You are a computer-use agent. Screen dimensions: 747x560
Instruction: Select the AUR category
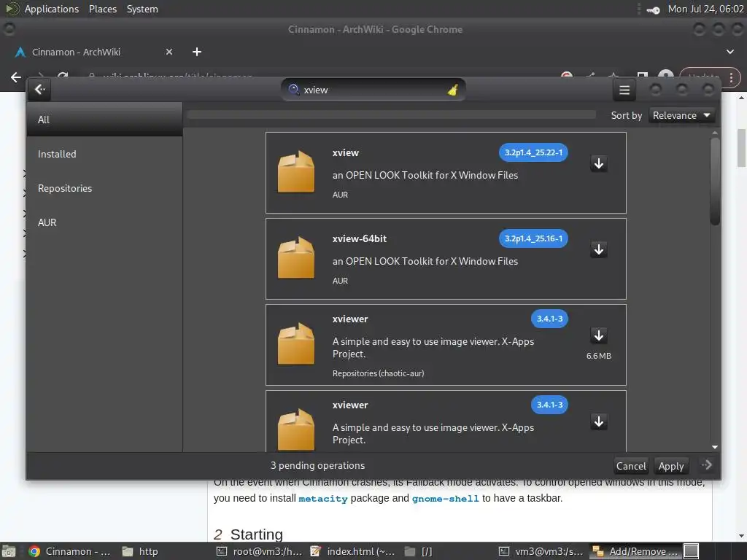[x=104, y=222]
